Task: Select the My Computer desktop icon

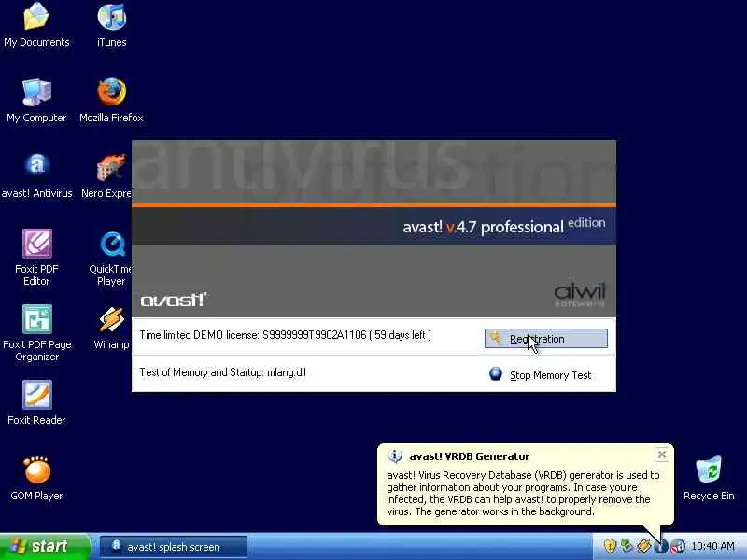Action: (36, 101)
